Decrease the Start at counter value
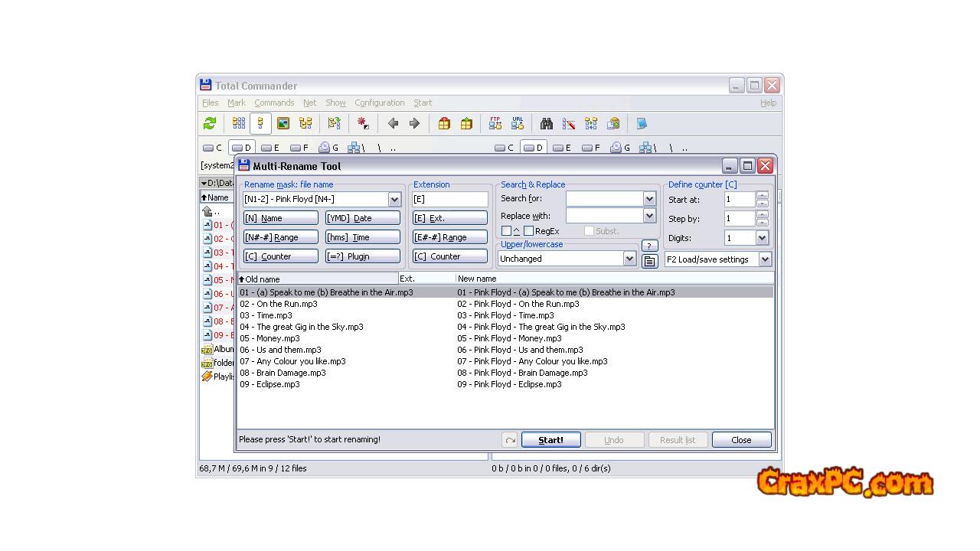This screenshot has width=980, height=551. pyautogui.click(x=762, y=203)
